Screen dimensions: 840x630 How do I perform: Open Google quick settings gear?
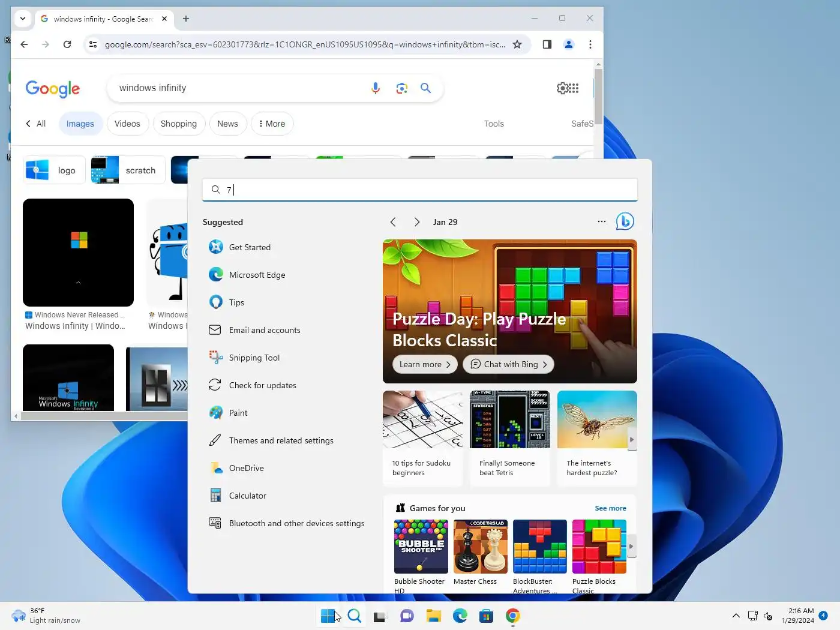562,88
